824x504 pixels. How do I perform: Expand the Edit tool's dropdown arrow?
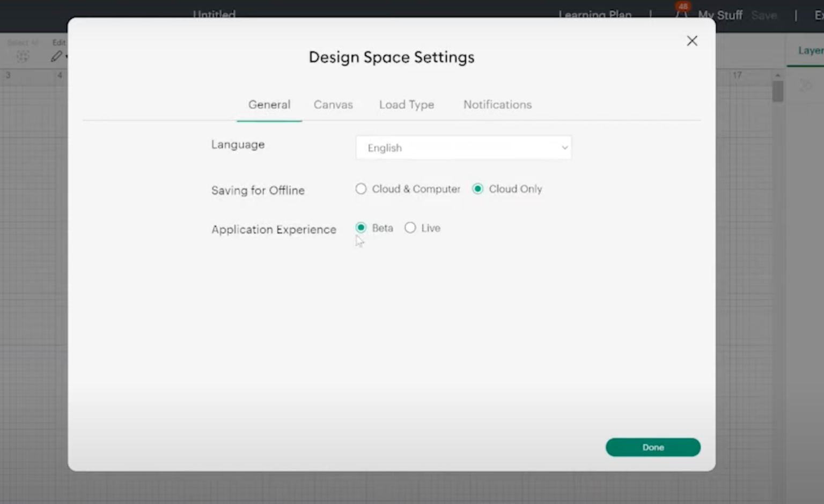(68, 56)
